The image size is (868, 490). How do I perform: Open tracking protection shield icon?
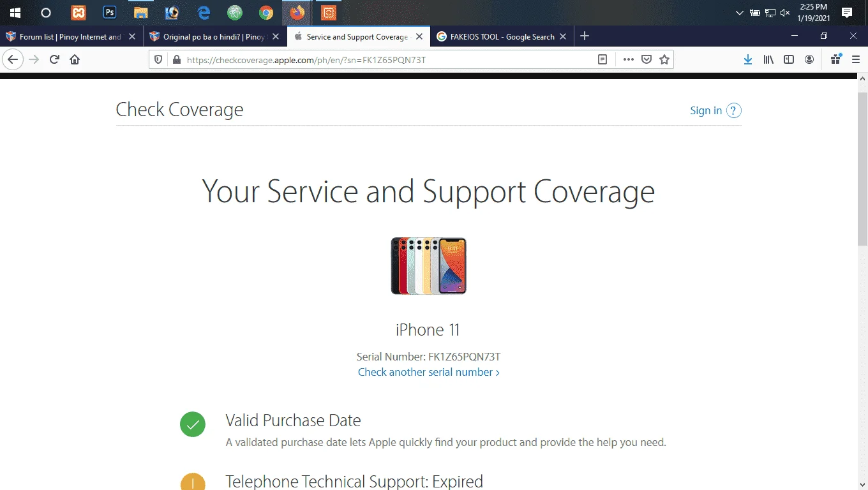pos(160,59)
